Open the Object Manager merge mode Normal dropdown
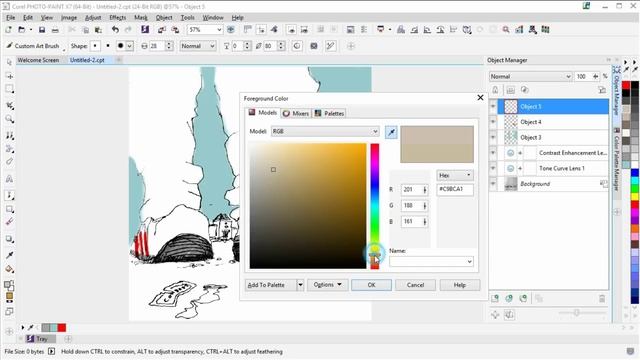Viewport: 640px width, 360px height. [530, 76]
